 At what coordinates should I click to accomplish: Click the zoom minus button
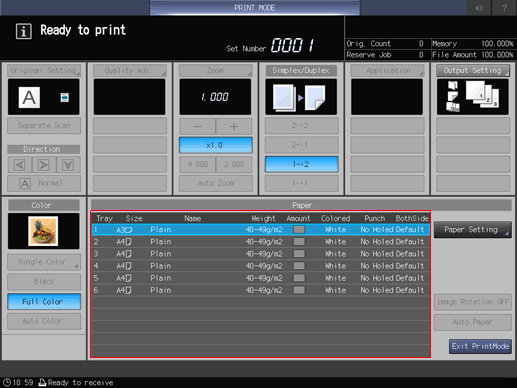197,127
